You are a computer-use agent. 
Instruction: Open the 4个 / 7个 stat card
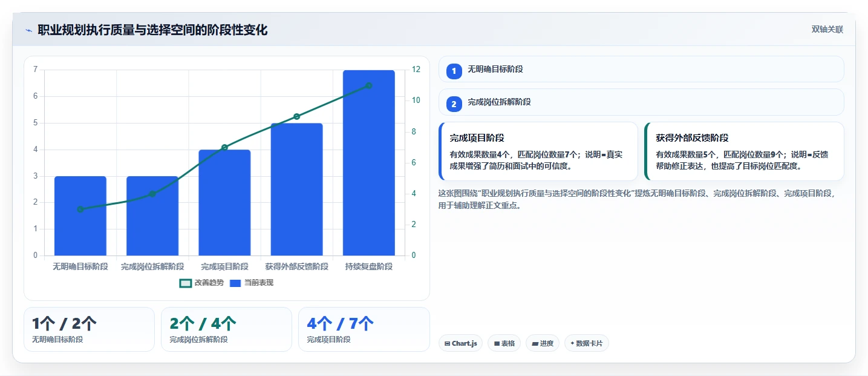click(364, 329)
